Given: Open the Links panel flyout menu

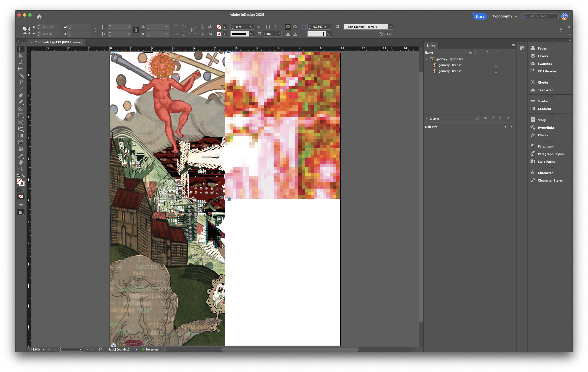Looking at the screenshot, I should [x=513, y=45].
